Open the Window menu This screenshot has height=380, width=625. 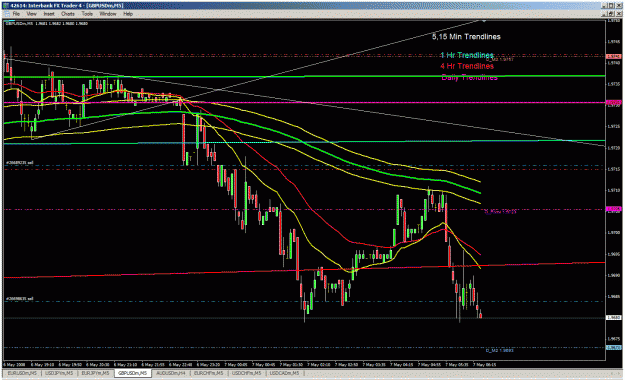pyautogui.click(x=108, y=14)
